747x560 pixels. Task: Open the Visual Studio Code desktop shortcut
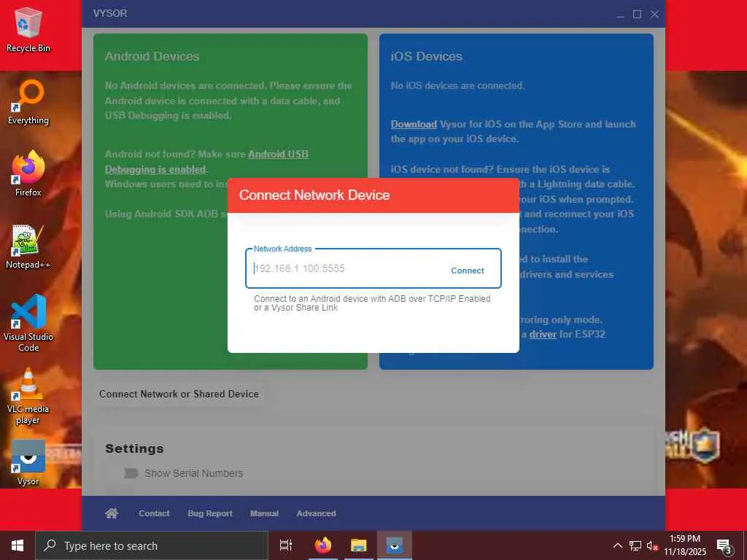click(28, 323)
